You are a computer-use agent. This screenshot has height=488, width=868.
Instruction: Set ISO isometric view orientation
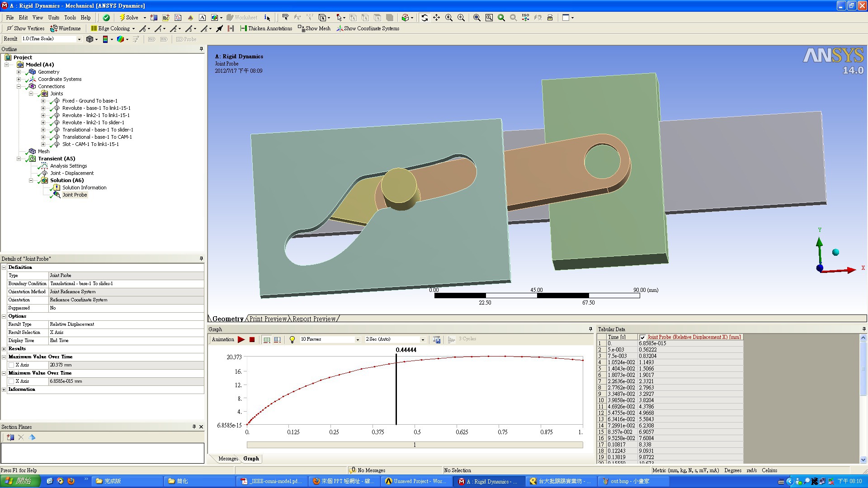click(x=525, y=18)
